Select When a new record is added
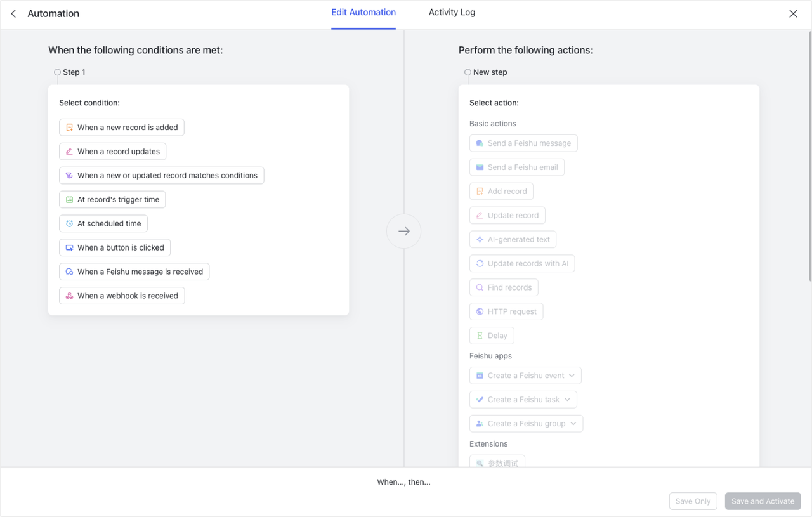This screenshot has width=812, height=517. tap(122, 128)
